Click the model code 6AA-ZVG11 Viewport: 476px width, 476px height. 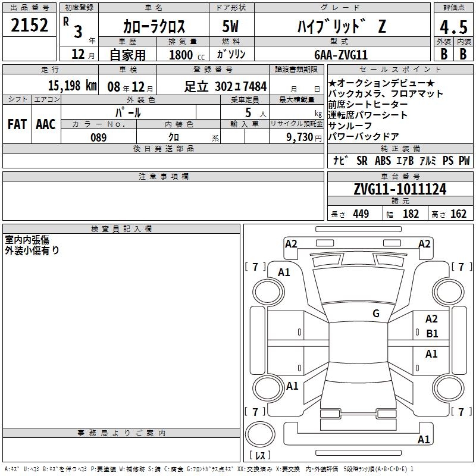[x=341, y=55]
